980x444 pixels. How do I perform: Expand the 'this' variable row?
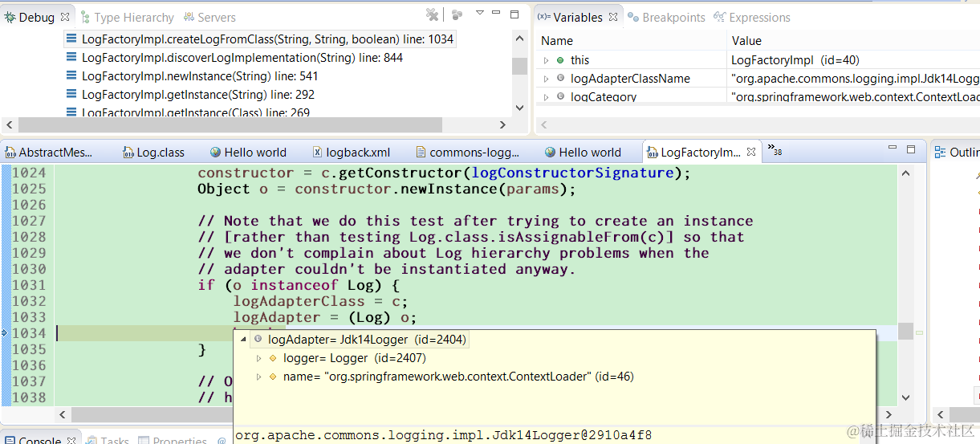[547, 60]
